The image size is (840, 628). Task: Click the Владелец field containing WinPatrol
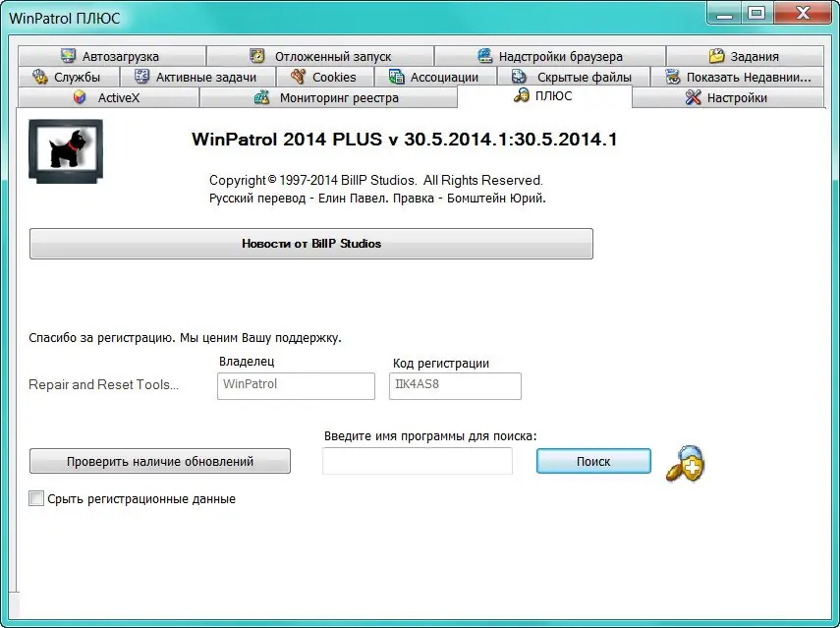point(296,386)
